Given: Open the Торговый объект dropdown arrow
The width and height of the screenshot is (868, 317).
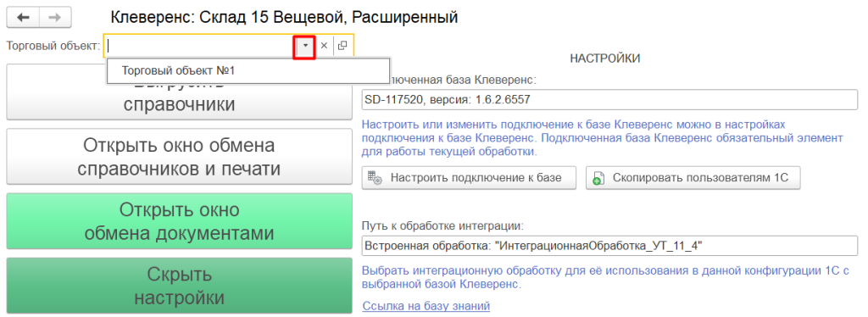Looking at the screenshot, I should pos(304,47).
